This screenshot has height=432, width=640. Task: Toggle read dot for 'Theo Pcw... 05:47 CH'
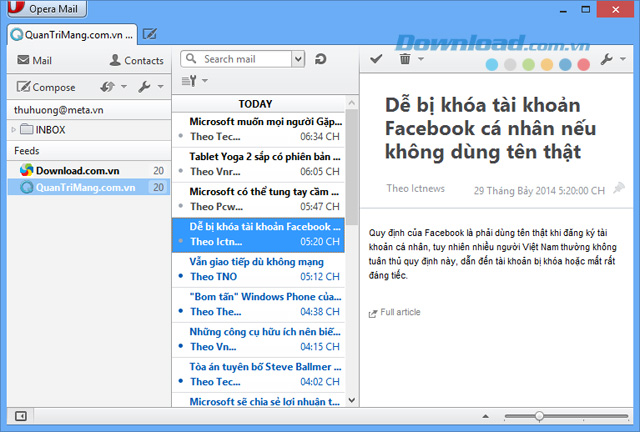181,206
